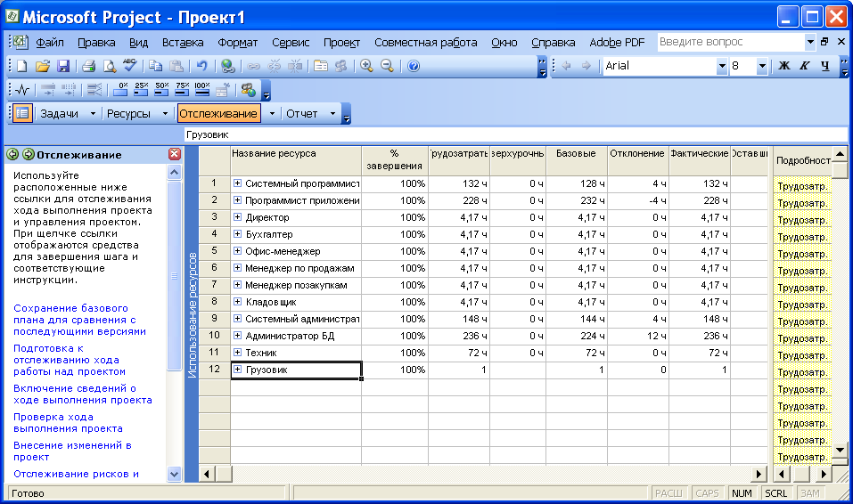Screen dimensions: 853x504
Task: Click the Отклонение column header
Action: (637, 160)
